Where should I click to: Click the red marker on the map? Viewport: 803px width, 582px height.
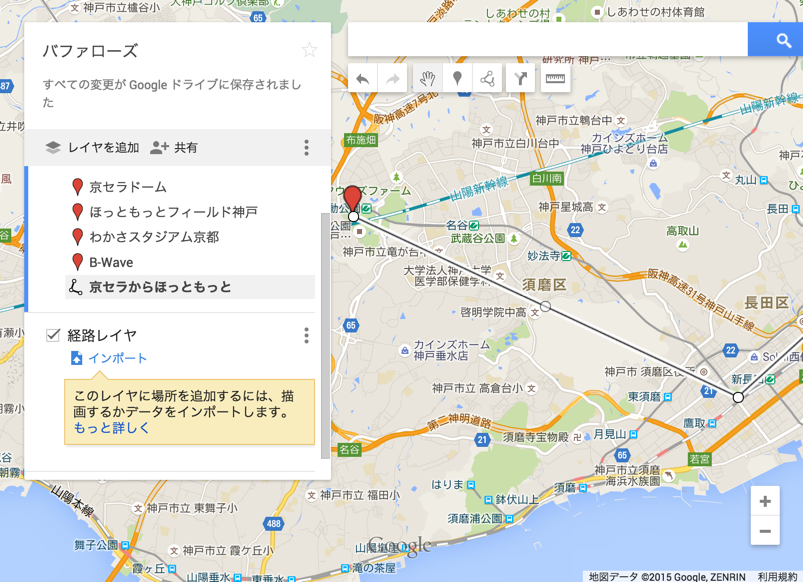click(352, 199)
